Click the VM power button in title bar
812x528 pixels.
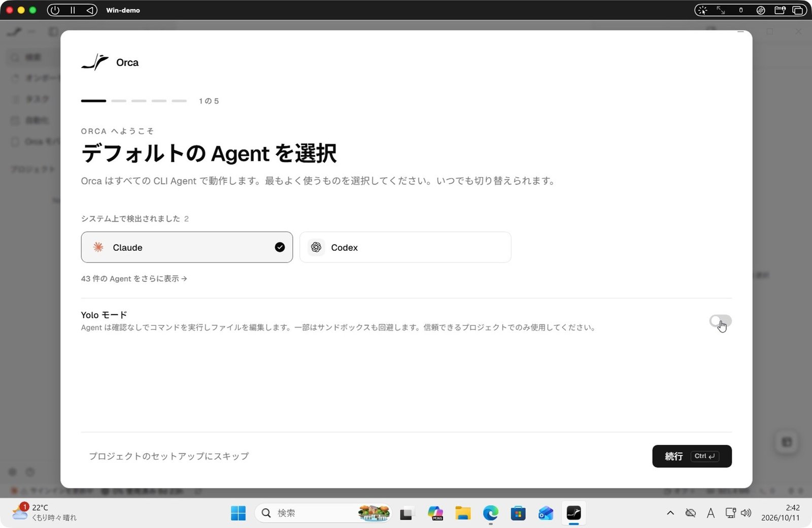55,10
